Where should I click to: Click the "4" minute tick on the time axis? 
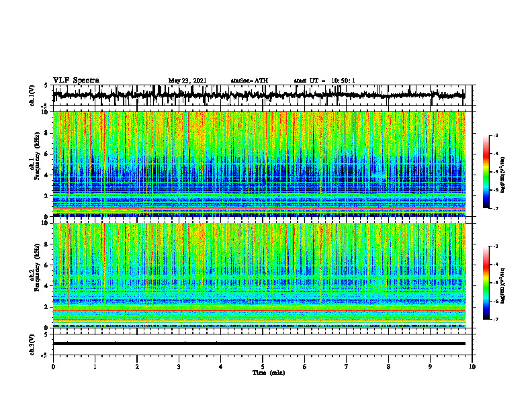point(220,367)
